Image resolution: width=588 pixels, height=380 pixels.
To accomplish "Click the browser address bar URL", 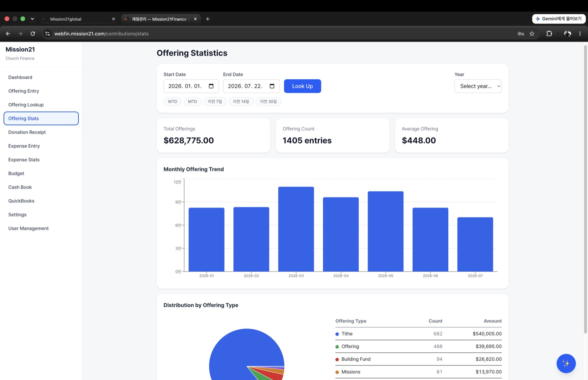I will pyautogui.click(x=101, y=34).
